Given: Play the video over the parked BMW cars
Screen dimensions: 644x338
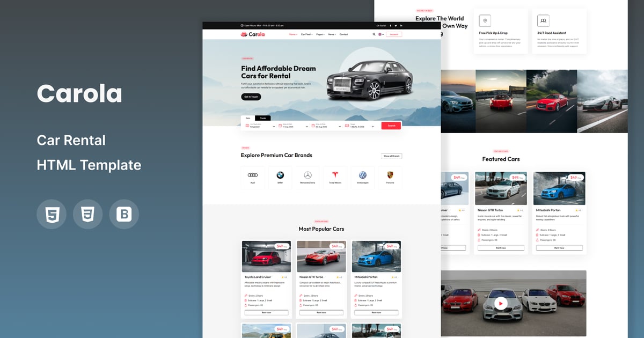Looking at the screenshot, I should click(x=500, y=304).
